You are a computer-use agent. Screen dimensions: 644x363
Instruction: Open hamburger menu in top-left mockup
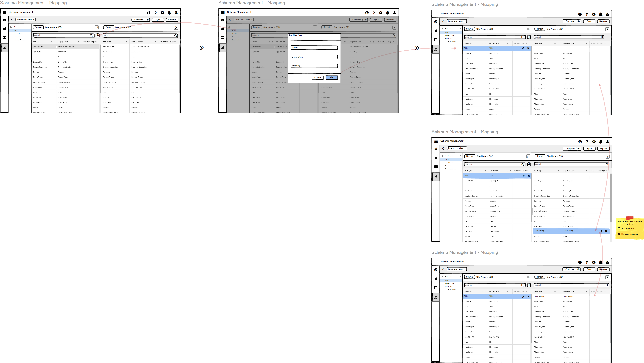click(5, 12)
